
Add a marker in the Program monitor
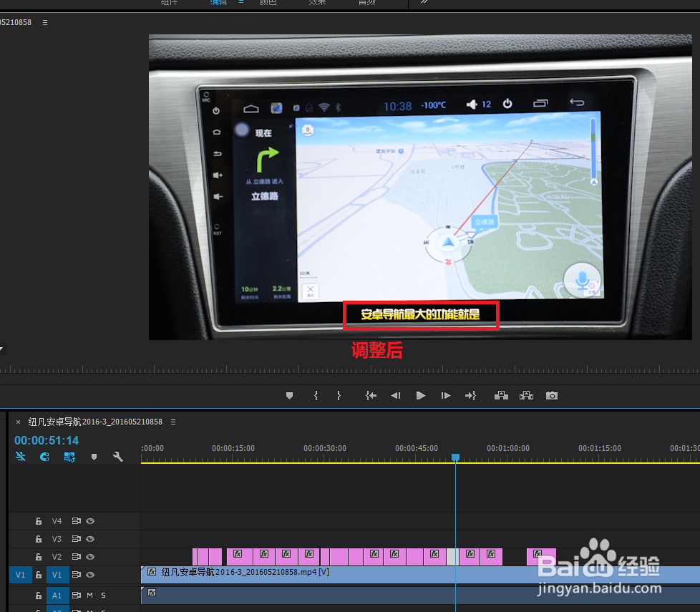click(x=289, y=396)
